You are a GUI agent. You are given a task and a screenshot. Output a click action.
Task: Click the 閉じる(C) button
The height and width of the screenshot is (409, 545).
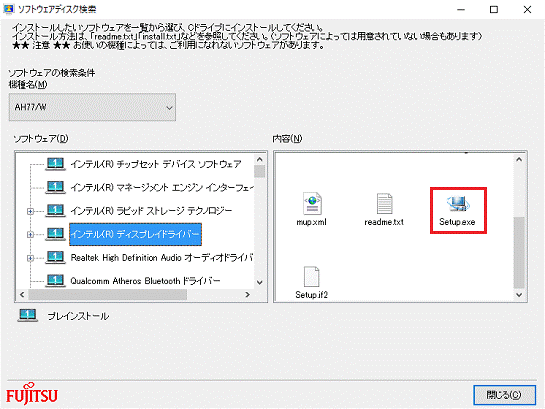tap(504, 395)
